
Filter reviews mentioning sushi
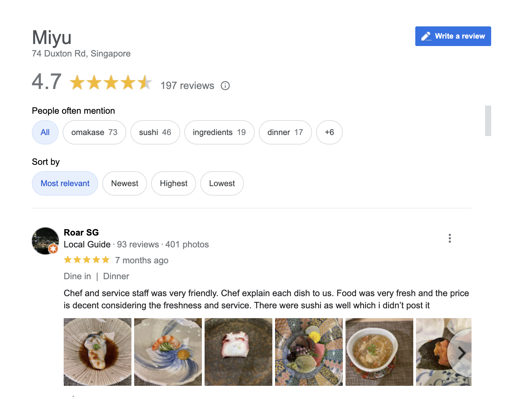click(155, 132)
